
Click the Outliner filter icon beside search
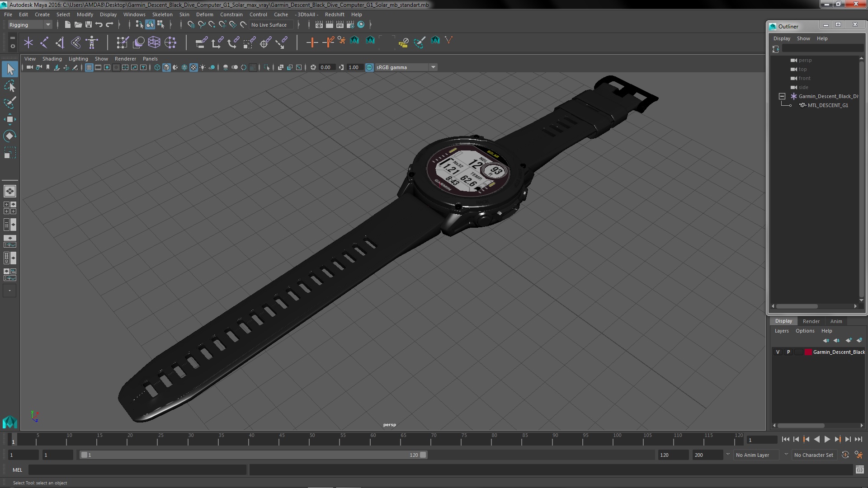point(776,49)
